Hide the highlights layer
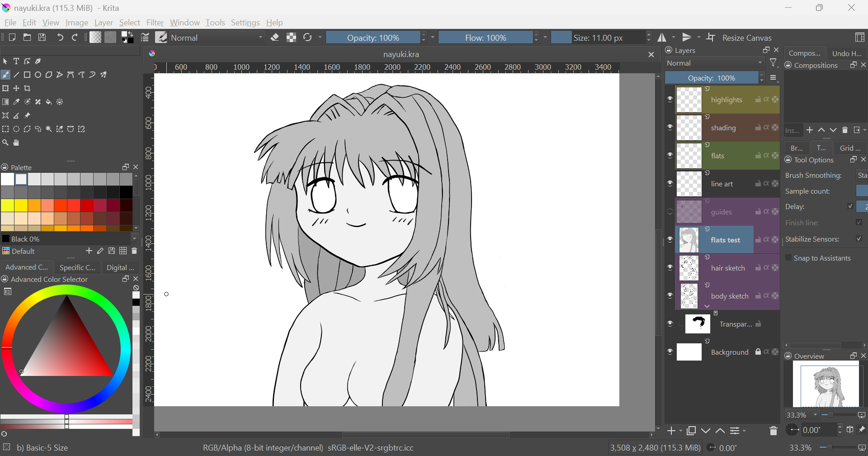This screenshot has width=868, height=456. coord(670,100)
